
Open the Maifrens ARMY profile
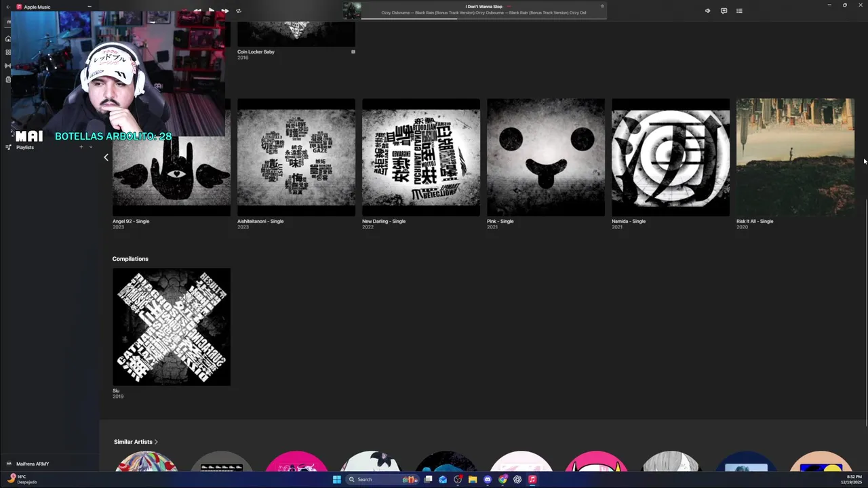click(x=32, y=464)
